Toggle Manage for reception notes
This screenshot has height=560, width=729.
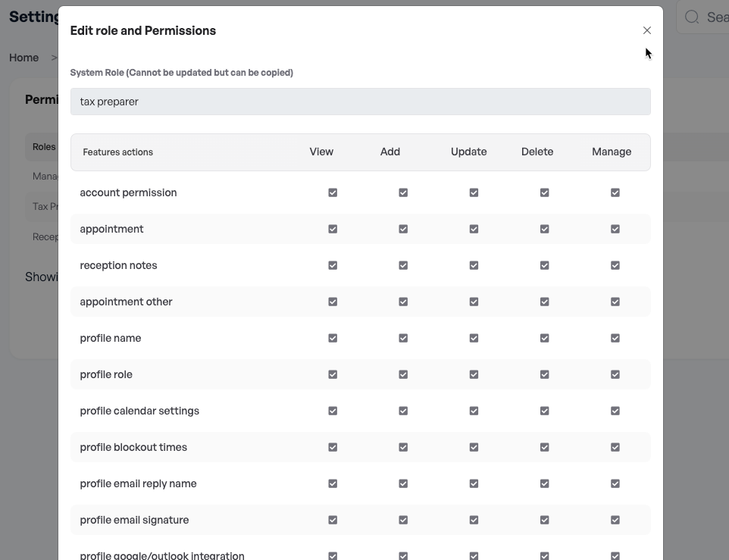(615, 265)
